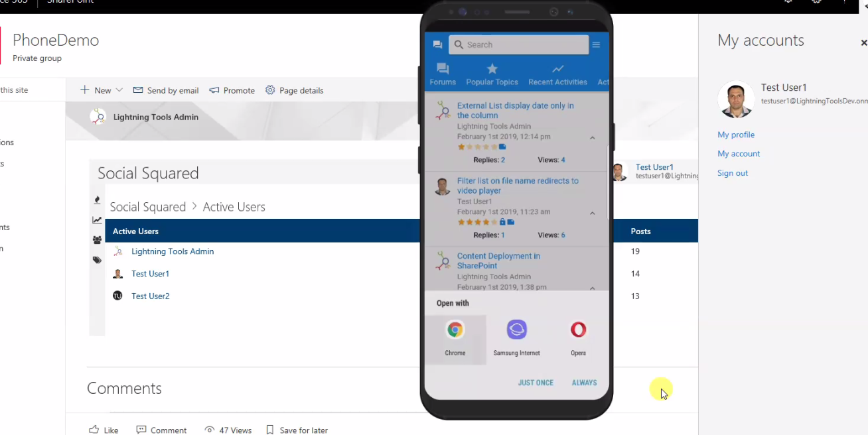
Task: Click post count 13 for Test User2
Action: point(635,296)
